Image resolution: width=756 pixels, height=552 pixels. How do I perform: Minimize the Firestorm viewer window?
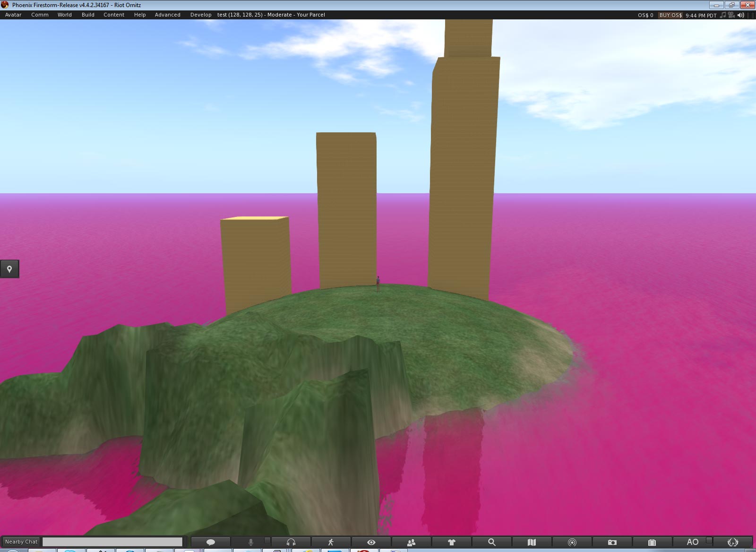(717, 5)
